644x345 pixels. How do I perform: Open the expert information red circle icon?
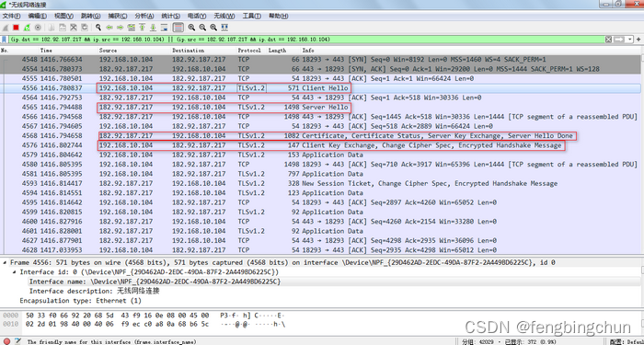click(6, 341)
